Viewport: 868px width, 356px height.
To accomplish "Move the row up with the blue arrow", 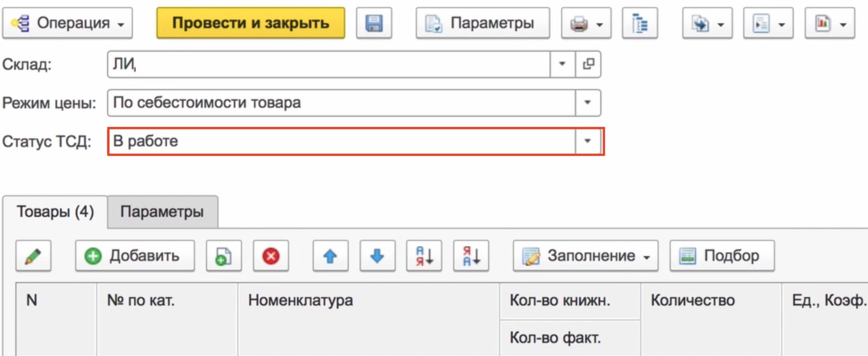I will (x=331, y=256).
